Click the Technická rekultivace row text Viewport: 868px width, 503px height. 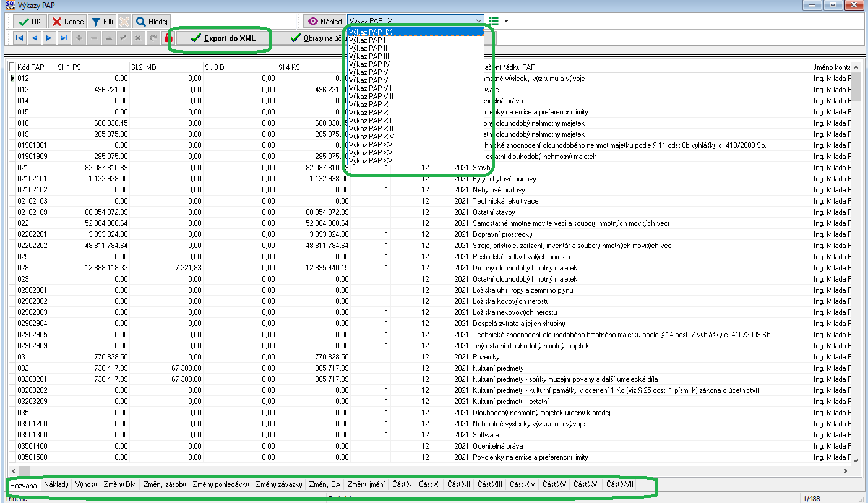(x=505, y=201)
